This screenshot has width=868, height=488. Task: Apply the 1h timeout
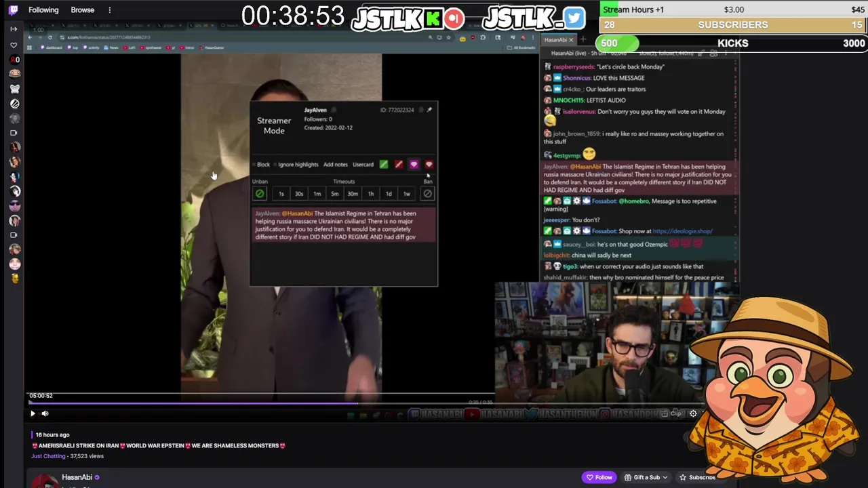371,194
